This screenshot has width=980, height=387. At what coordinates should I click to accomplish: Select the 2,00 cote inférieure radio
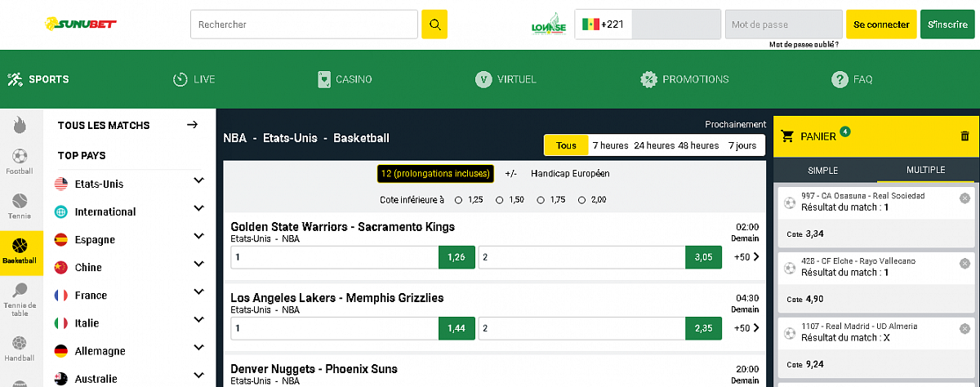pyautogui.click(x=581, y=199)
